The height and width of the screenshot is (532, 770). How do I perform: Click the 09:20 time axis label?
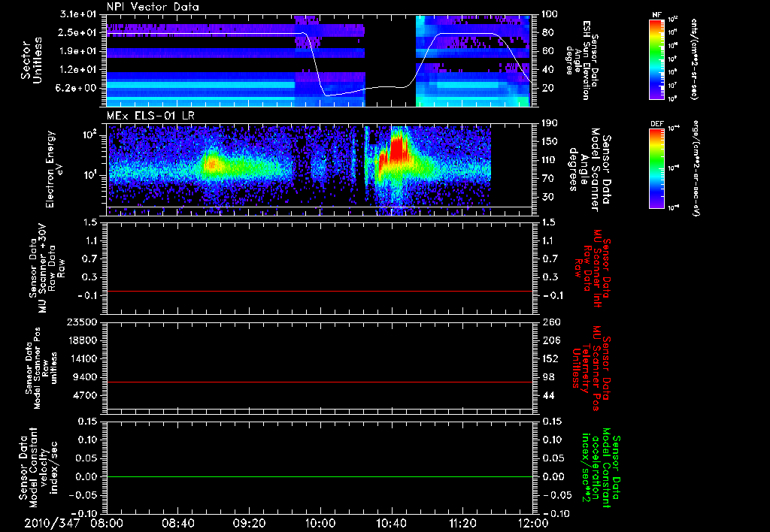249,522
